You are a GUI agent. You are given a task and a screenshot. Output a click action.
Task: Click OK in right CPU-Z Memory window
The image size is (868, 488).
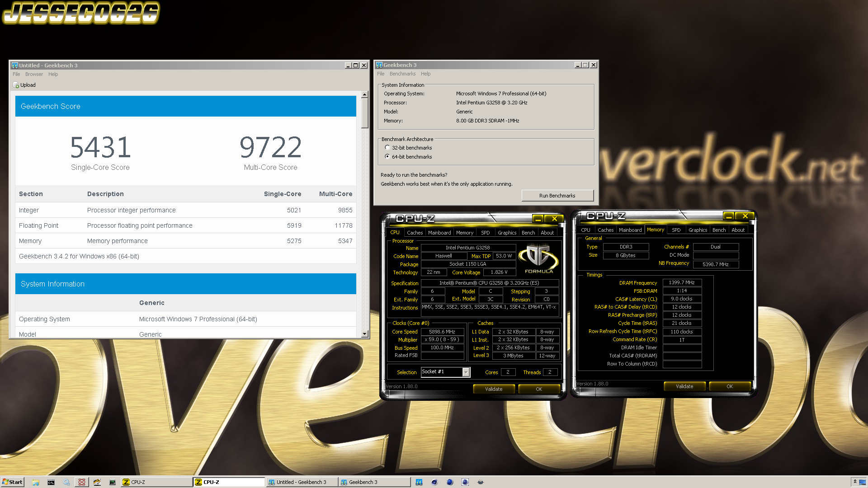tap(730, 386)
